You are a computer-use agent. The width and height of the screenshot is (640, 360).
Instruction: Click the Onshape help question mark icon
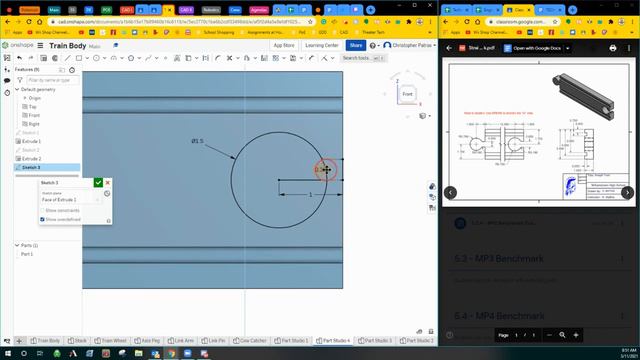373,46
